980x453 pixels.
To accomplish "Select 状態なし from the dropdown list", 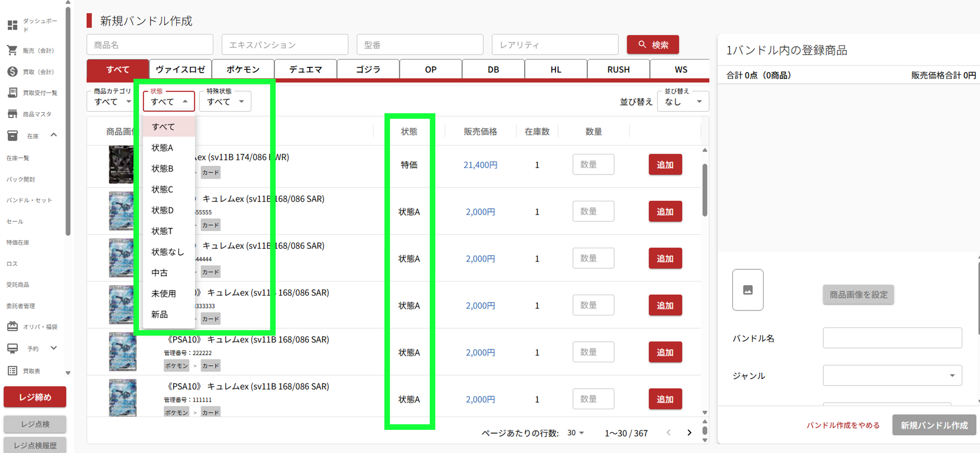I will (x=169, y=252).
